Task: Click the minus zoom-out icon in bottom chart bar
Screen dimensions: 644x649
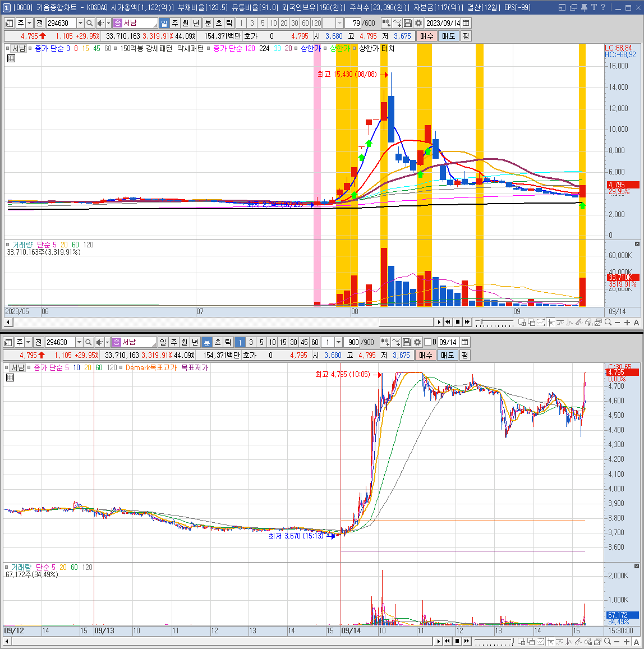Action: pyautogui.click(x=618, y=642)
